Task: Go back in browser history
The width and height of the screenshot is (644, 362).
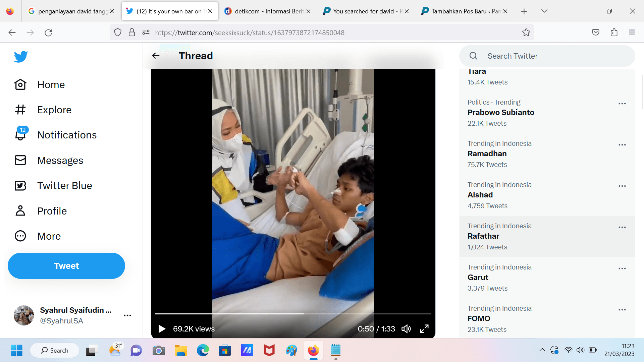Action: (x=12, y=33)
